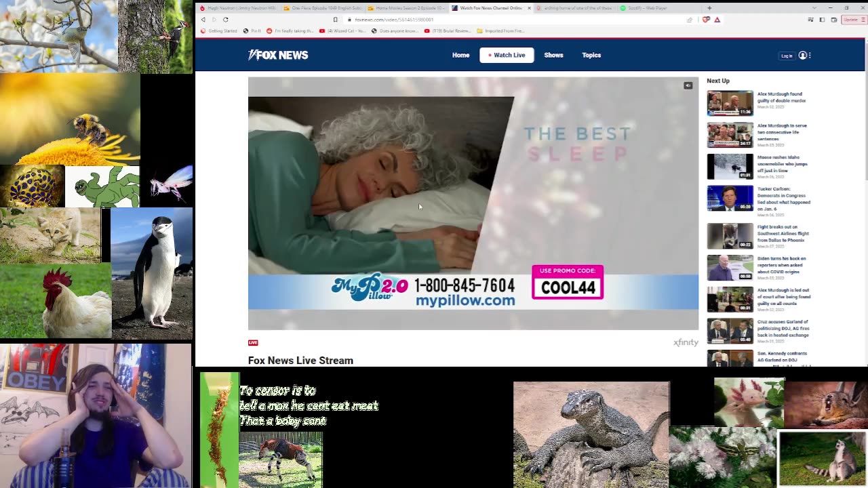Toggle the browser sidebar panel icon
The height and width of the screenshot is (488, 868).
pos(822,20)
